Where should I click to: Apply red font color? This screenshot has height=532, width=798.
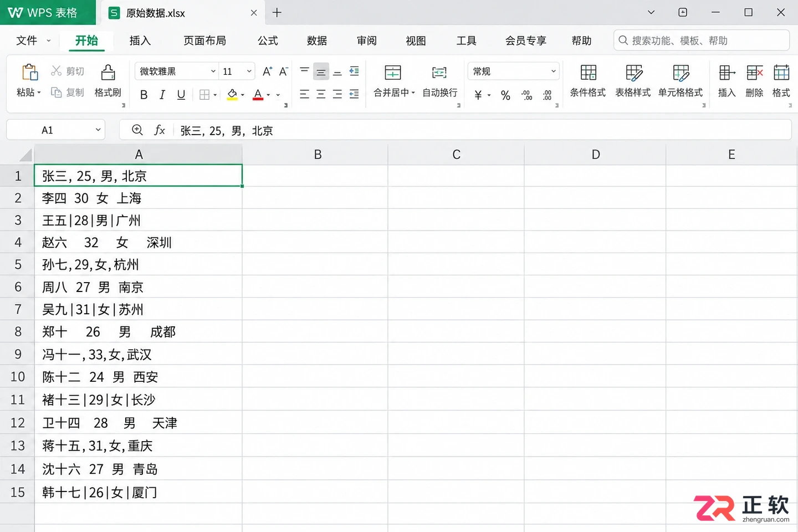[258, 95]
